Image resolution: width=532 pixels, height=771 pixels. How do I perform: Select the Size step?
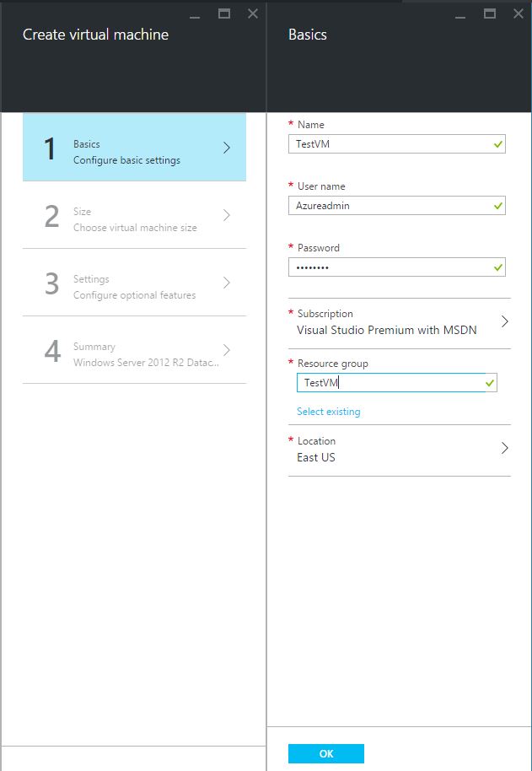134,215
